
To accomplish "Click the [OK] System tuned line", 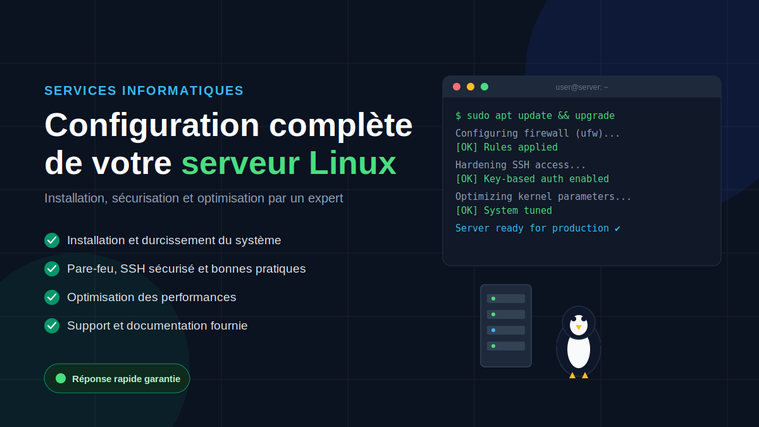I will click(x=503, y=211).
